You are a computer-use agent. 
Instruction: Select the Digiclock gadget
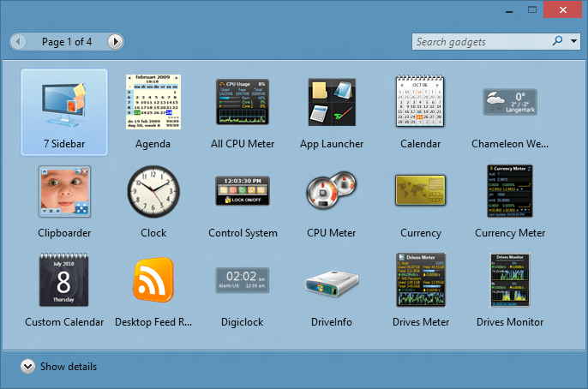(243, 281)
